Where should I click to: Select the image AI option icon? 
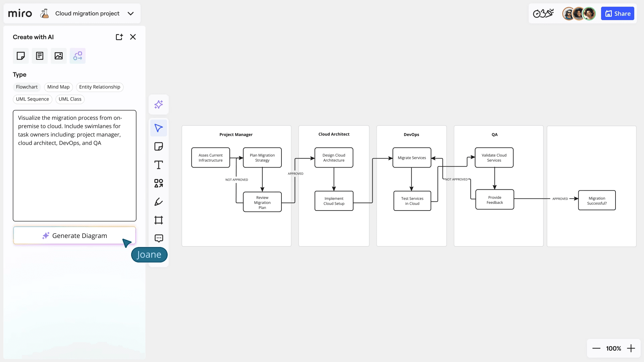[59, 56]
